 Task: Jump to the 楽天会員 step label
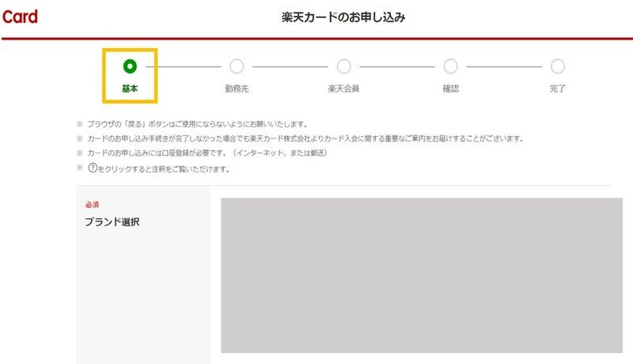343,89
